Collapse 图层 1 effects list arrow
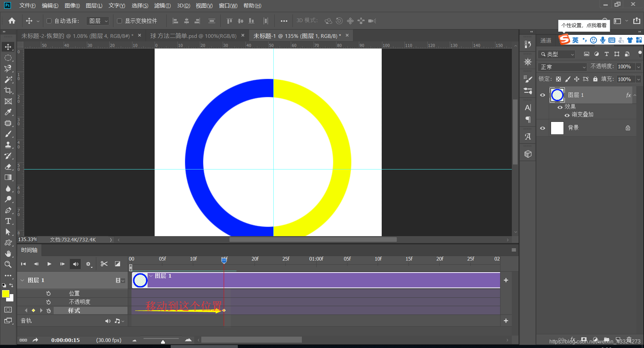644x348 pixels. pyautogui.click(x=635, y=95)
